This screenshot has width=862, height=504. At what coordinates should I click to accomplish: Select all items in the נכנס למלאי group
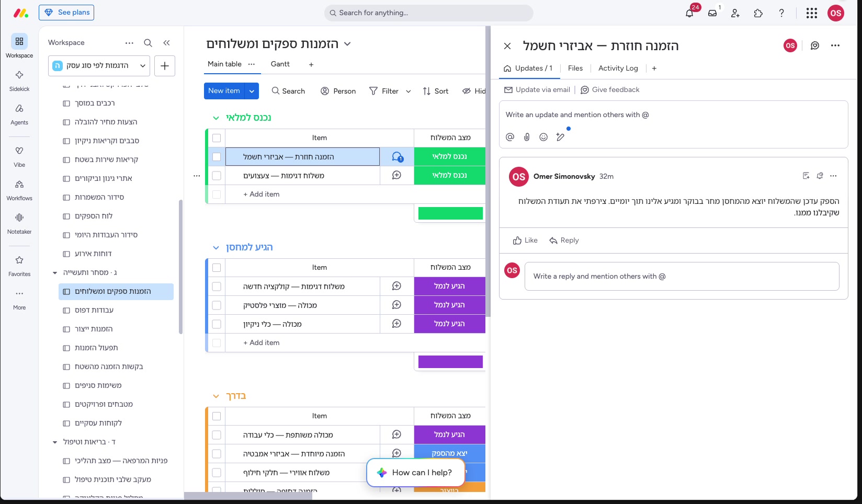point(217,138)
